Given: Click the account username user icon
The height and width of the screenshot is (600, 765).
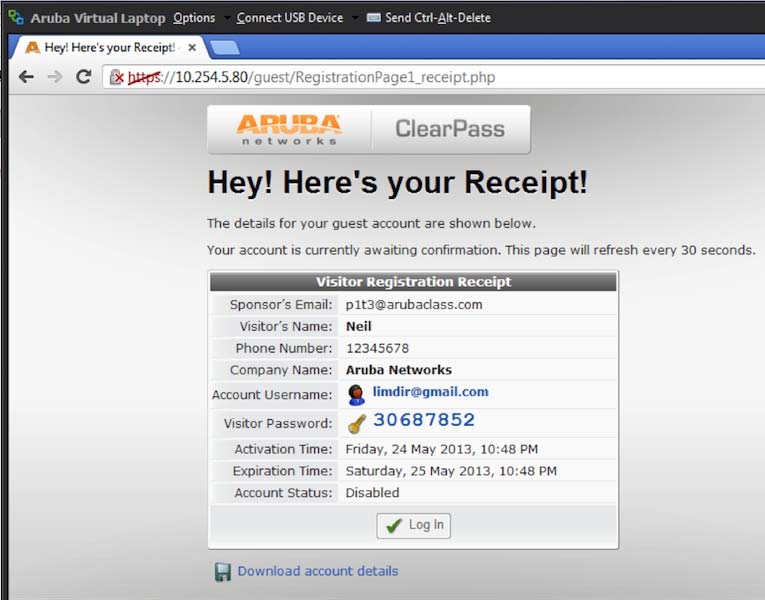Looking at the screenshot, I should (356, 395).
